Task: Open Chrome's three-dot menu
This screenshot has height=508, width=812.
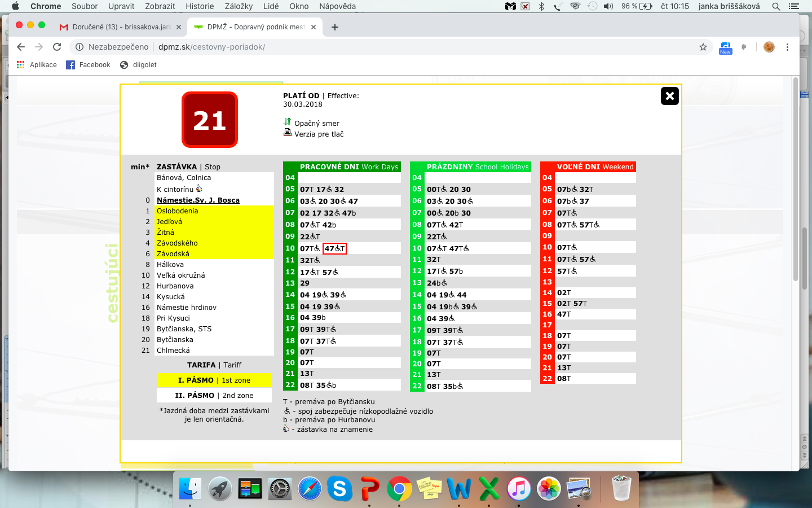Action: 787,47
